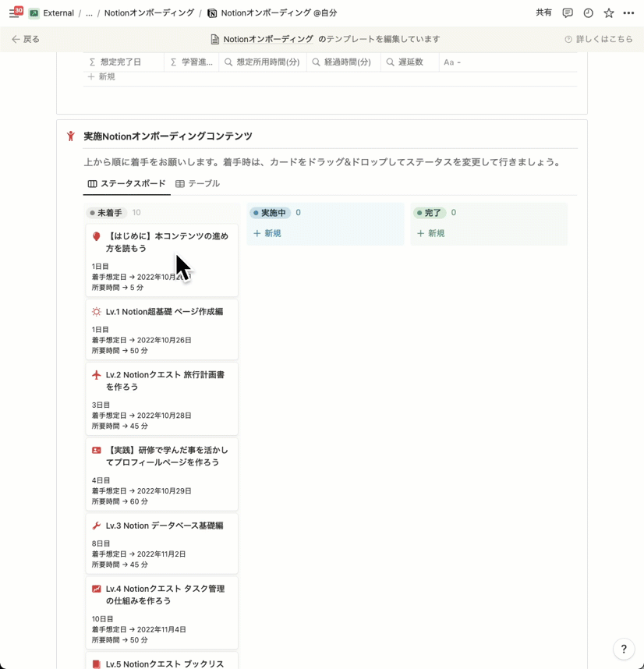Add 新規 card in 実施中 column

point(267,233)
